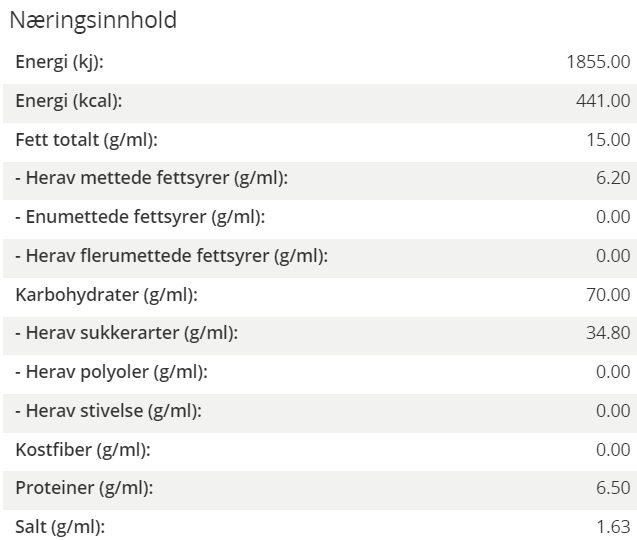Click the 34.80 sugar value

click(x=608, y=333)
